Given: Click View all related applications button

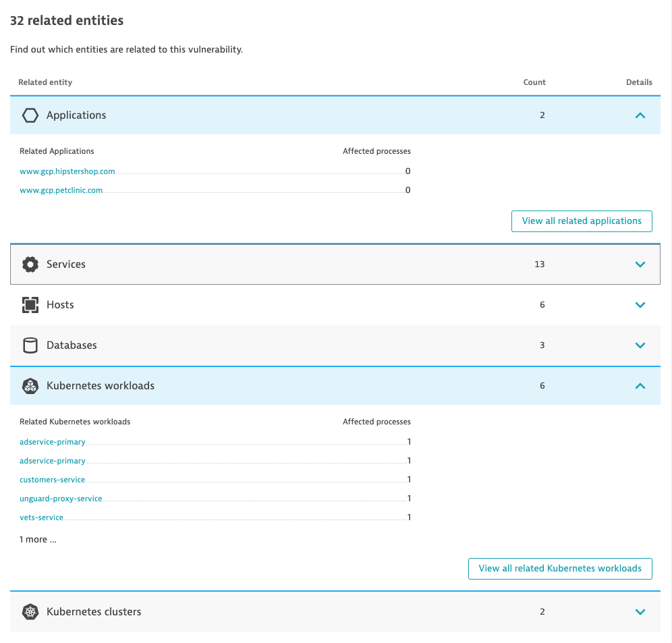Looking at the screenshot, I should tap(582, 221).
